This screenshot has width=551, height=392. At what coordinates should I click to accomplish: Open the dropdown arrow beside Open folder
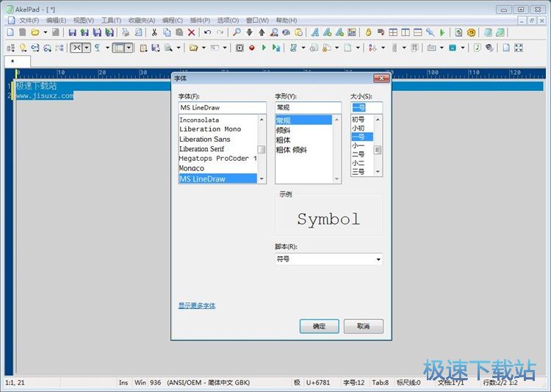(45, 32)
